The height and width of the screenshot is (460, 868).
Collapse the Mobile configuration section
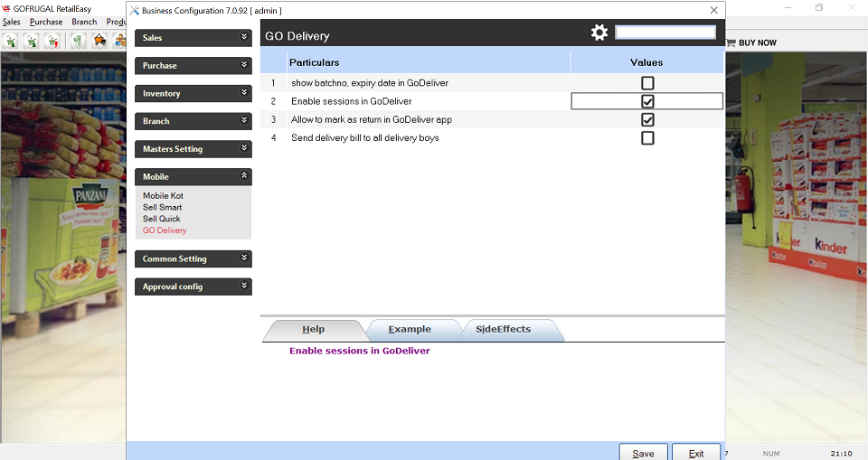click(193, 176)
